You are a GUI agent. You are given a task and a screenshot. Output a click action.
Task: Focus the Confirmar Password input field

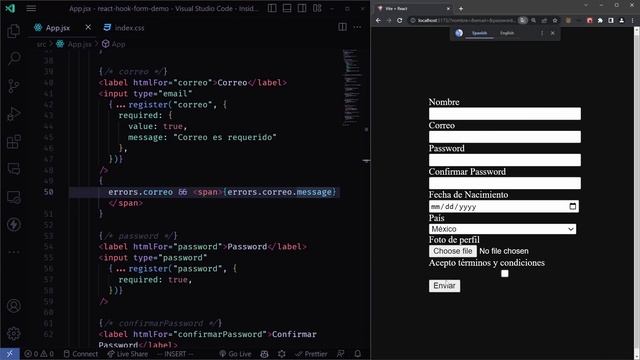pos(504,183)
